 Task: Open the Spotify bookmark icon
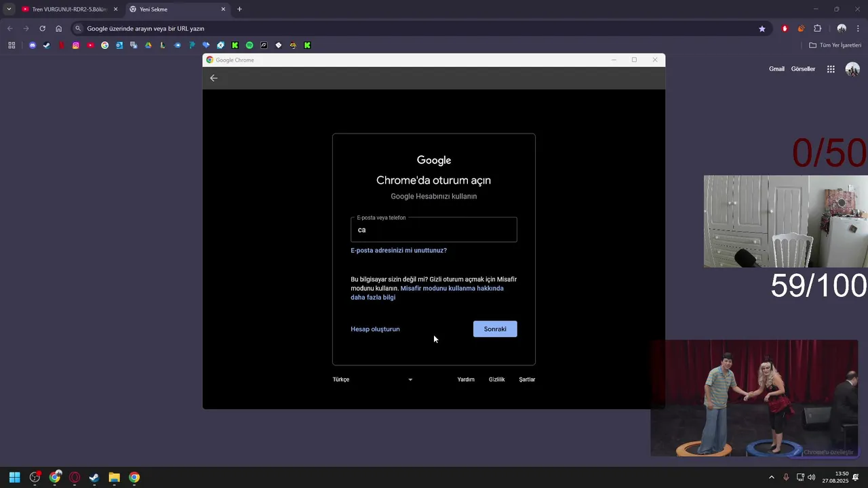tap(250, 45)
